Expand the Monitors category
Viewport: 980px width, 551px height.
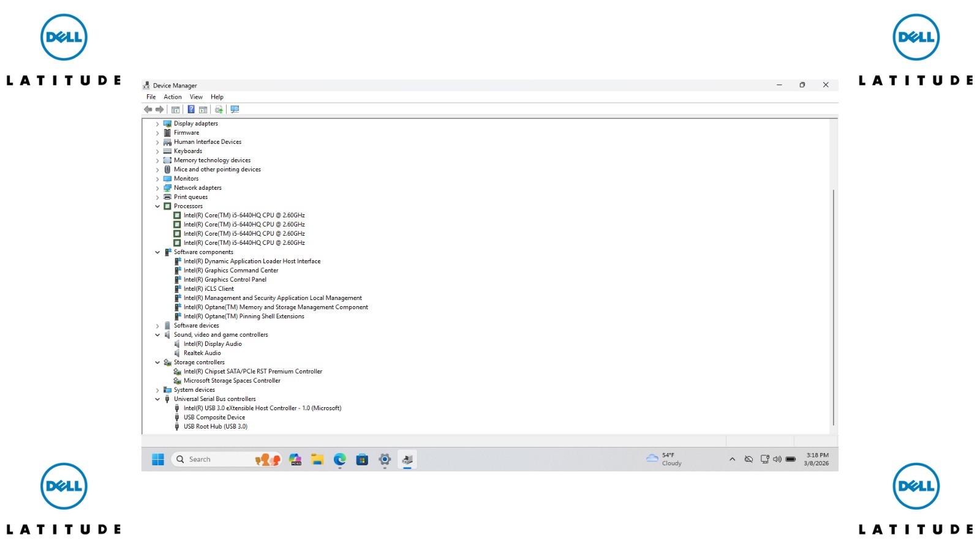pyautogui.click(x=157, y=179)
